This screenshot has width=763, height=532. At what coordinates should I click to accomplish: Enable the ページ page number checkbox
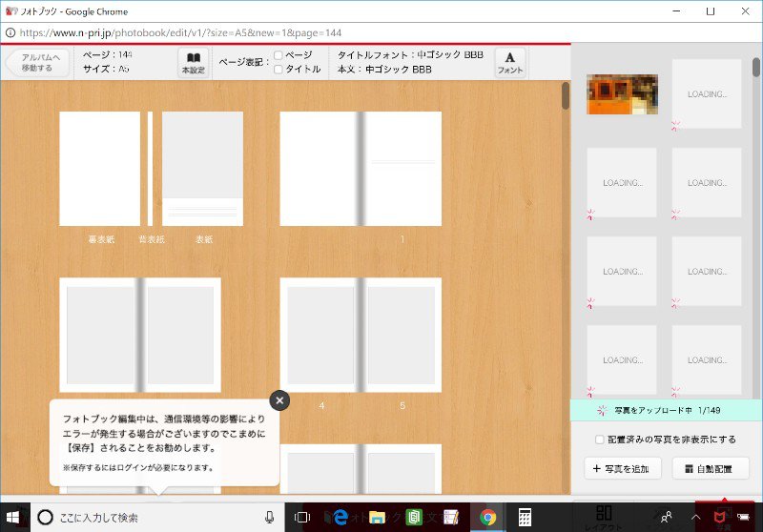[x=278, y=55]
